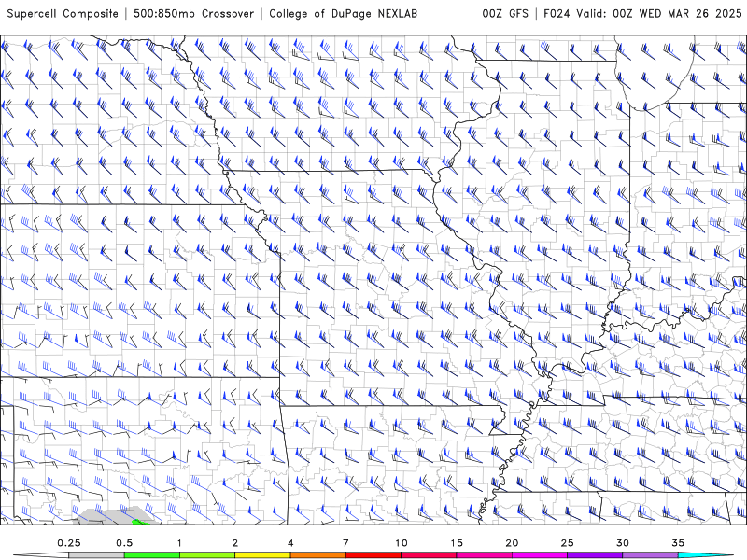Click the yellow 2–4 color bar segment

pyautogui.click(x=262, y=555)
